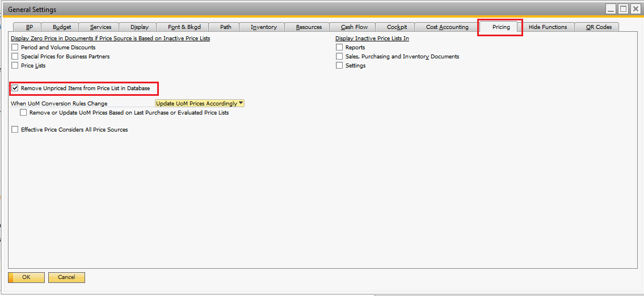Enable Period and Volume Discounts checkbox
This screenshot has width=644, height=296.
(15, 48)
